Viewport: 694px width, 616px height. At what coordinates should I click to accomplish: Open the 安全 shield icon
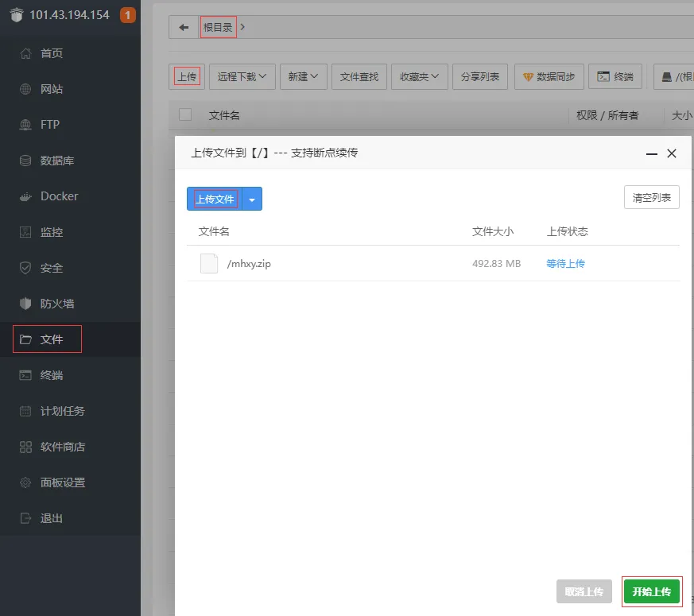coord(25,268)
